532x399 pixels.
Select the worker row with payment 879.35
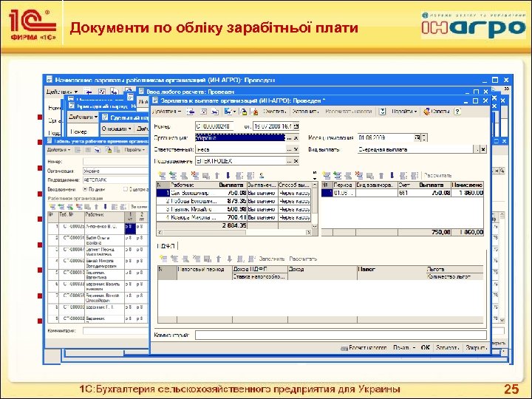tap(233, 201)
